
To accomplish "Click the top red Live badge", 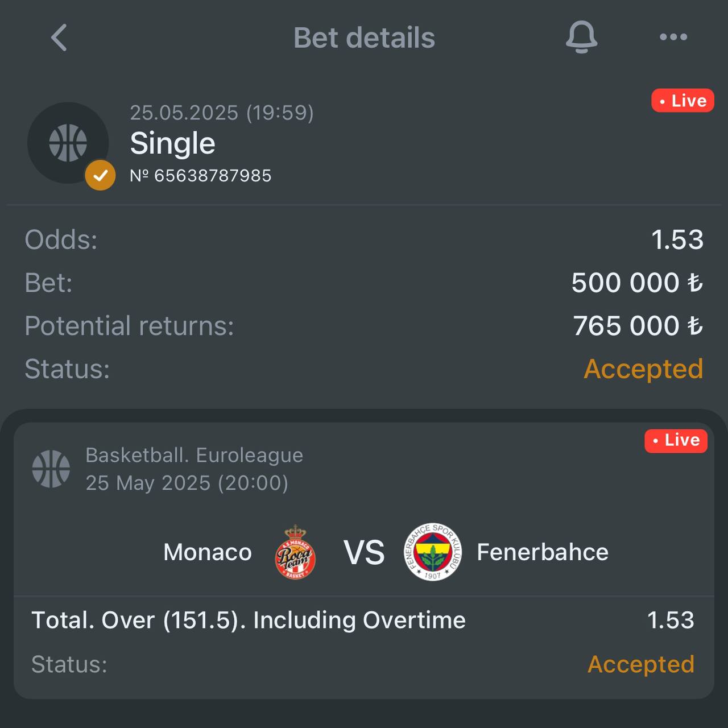I will (682, 101).
